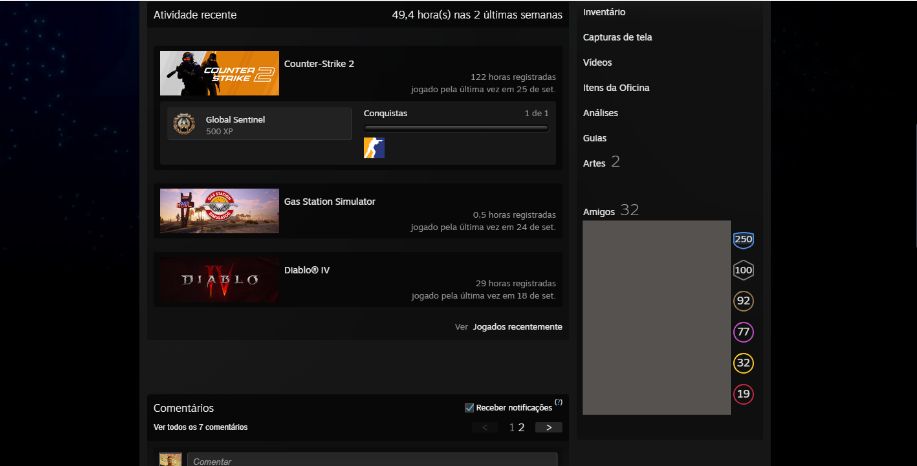Image resolution: width=917 pixels, height=466 pixels.
Task: Click the Conquistas progress bar
Action: (x=456, y=127)
